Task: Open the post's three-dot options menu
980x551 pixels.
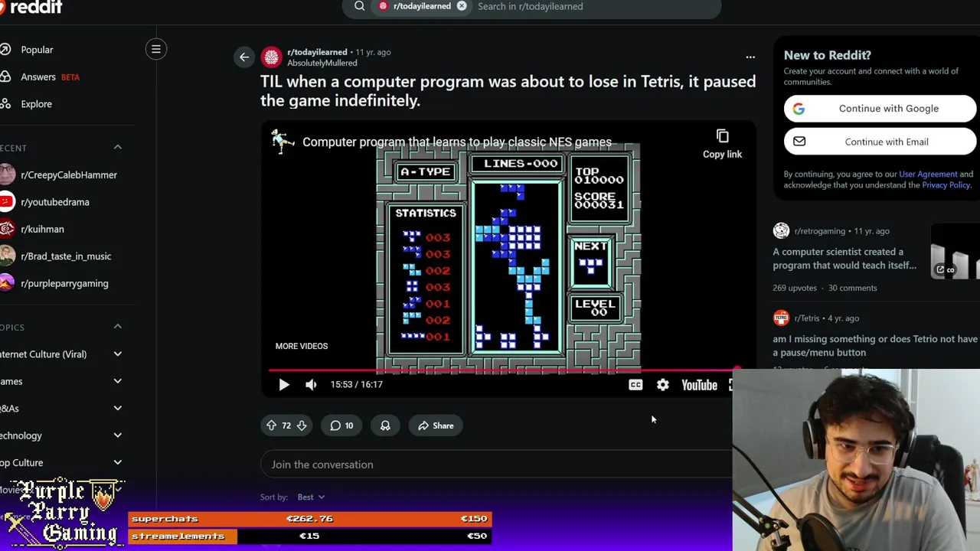Action: point(750,57)
